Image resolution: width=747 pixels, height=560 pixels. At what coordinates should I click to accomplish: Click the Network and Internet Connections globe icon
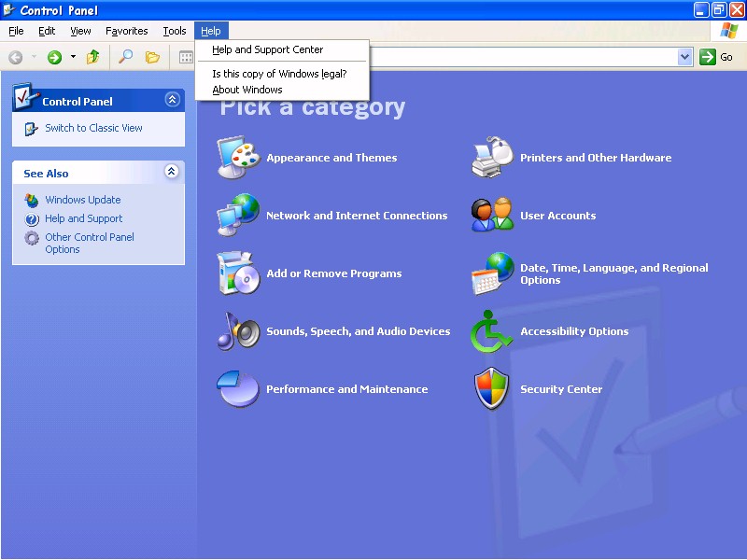coord(239,215)
